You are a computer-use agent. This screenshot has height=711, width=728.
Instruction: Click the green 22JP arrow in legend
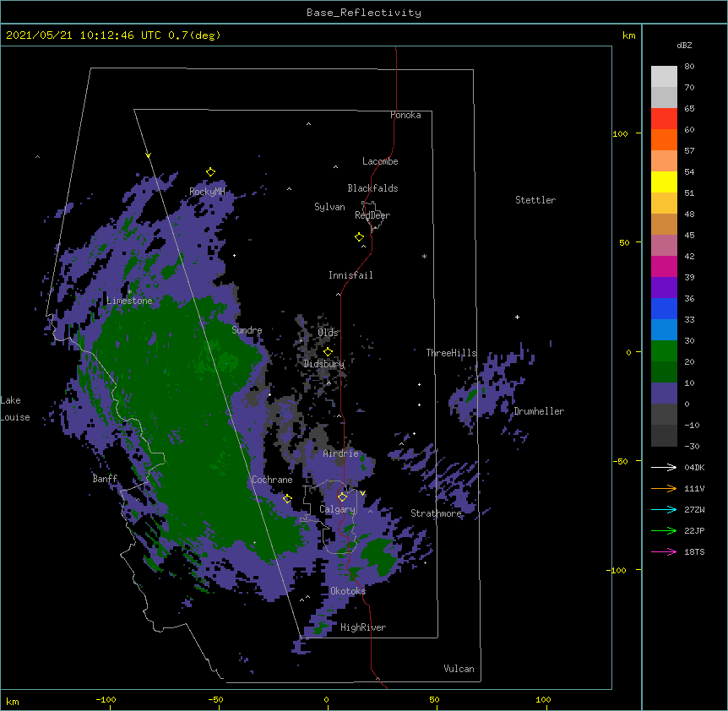pyautogui.click(x=664, y=530)
